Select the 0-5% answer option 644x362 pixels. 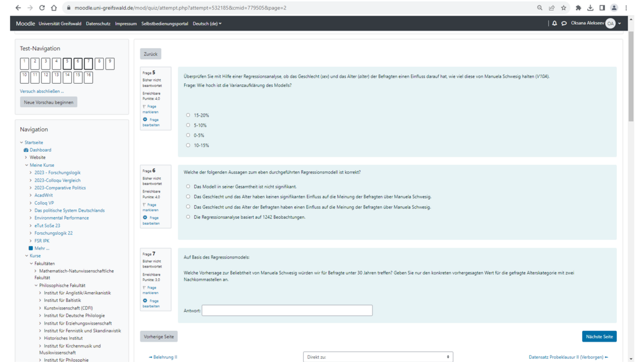pyautogui.click(x=188, y=135)
